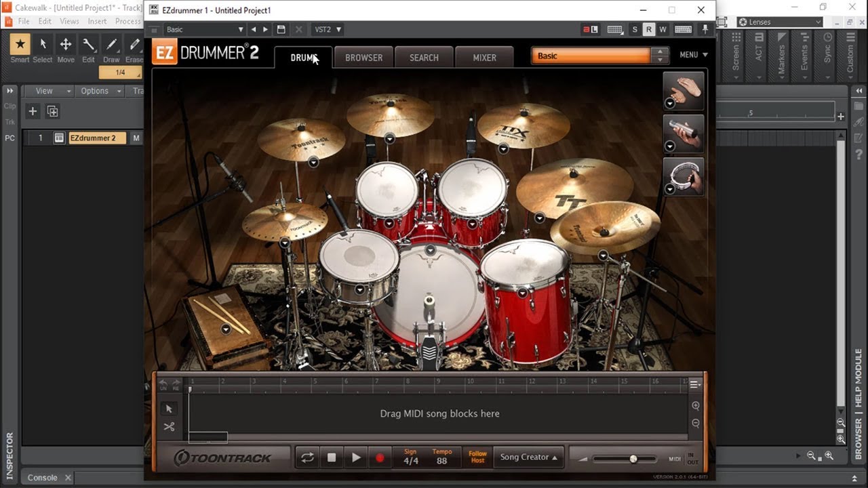Switch to the SEARCH tab
This screenshot has width=868, height=488.
[x=424, y=58]
